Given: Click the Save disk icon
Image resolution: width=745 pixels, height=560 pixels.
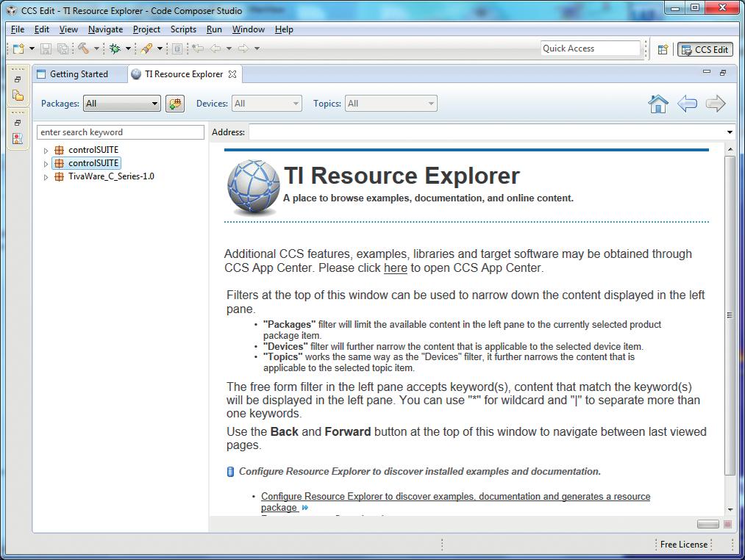Looking at the screenshot, I should [46, 49].
